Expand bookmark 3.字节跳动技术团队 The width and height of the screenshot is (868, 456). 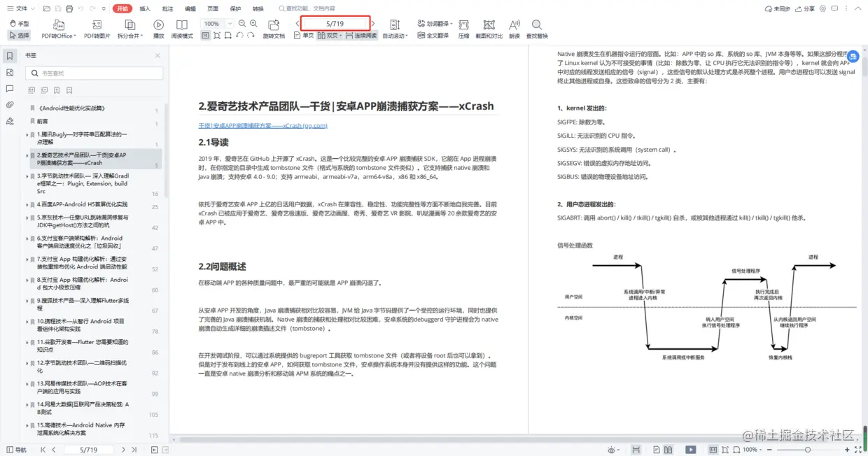click(x=27, y=176)
